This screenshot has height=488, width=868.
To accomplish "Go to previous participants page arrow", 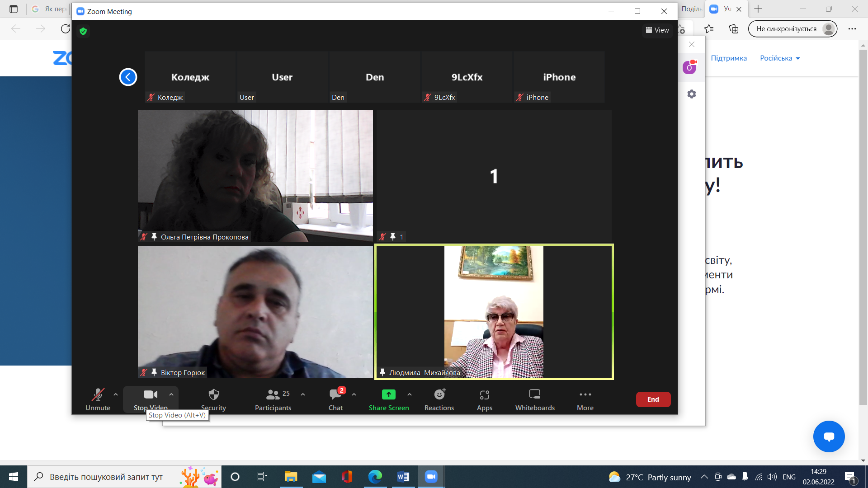I will (x=128, y=77).
